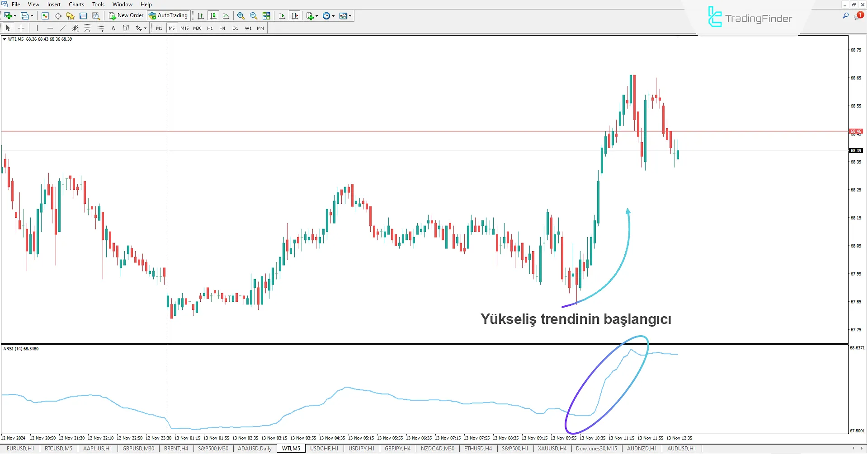Click the search magnifier in the top-right corner

click(845, 15)
